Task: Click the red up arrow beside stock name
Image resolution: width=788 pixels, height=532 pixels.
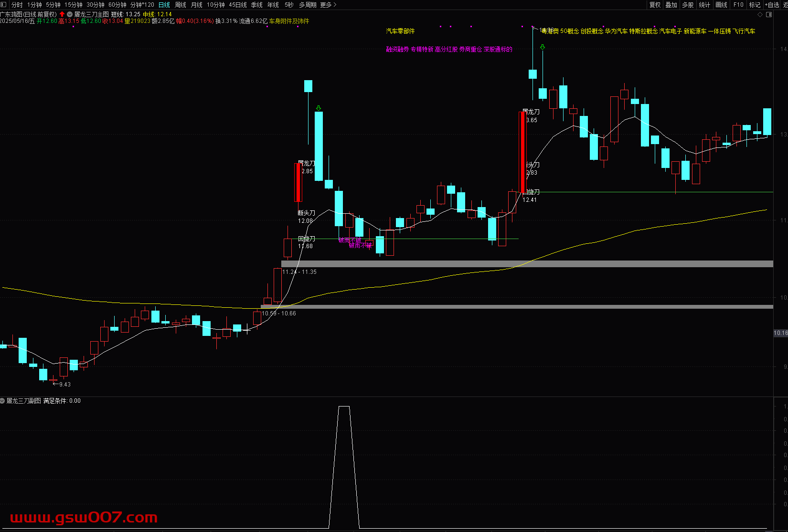Action: [x=62, y=14]
